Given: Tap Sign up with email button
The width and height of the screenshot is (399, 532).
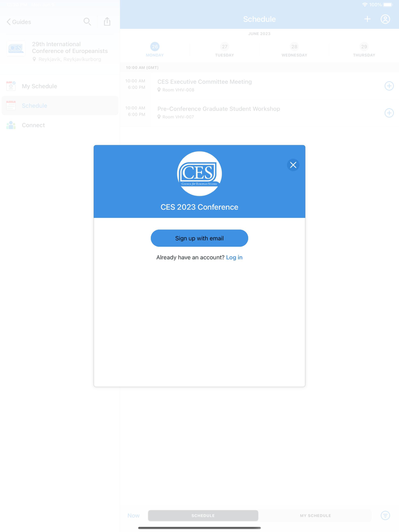Looking at the screenshot, I should point(199,238).
